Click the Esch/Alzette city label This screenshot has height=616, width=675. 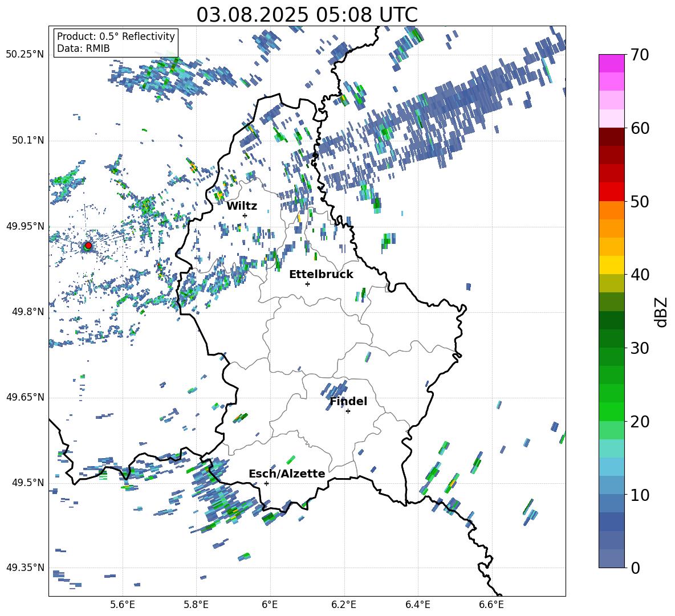tap(287, 474)
